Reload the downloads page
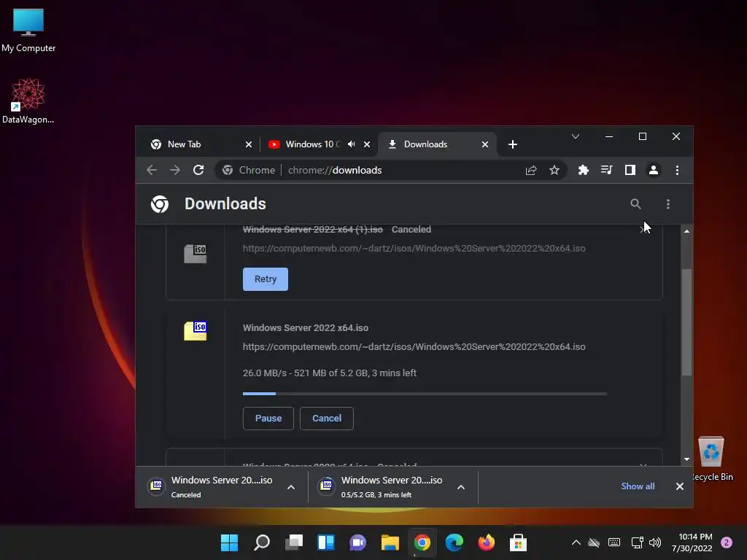The image size is (747, 560). 198,170
